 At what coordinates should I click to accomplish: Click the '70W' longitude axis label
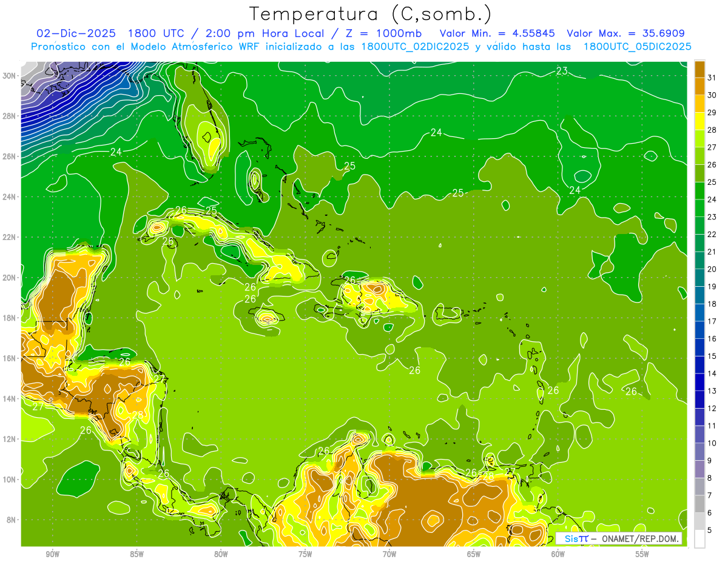389,554
